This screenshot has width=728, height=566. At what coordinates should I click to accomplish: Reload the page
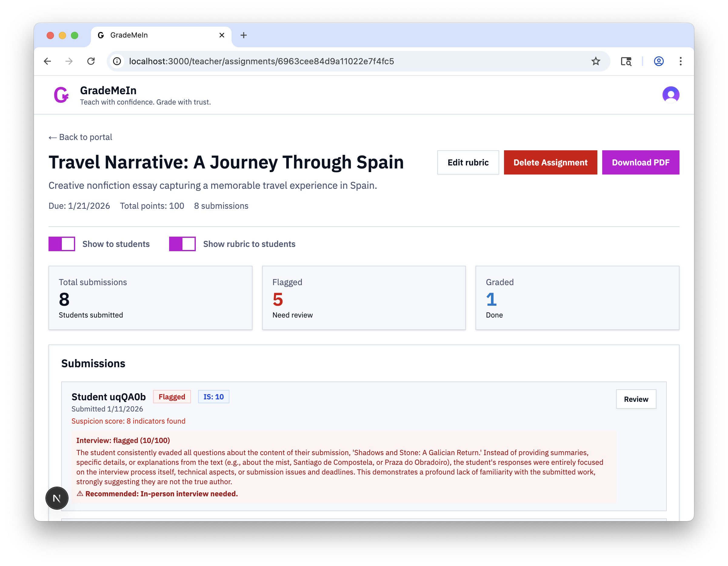tap(91, 61)
